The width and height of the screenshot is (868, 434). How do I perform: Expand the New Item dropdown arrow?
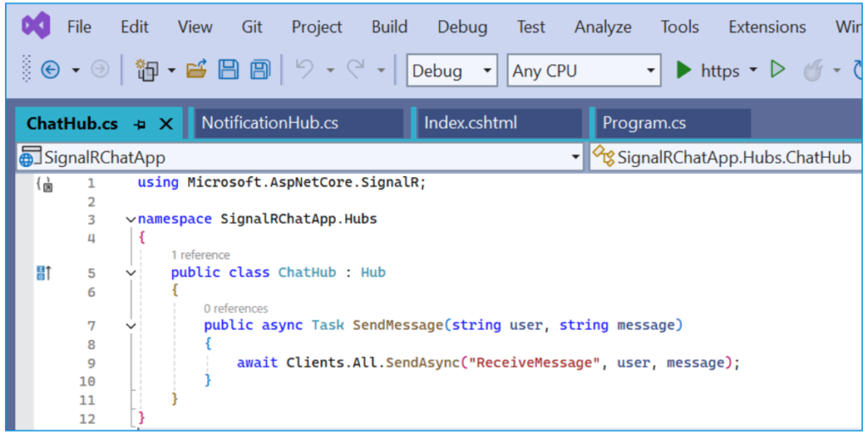(171, 71)
